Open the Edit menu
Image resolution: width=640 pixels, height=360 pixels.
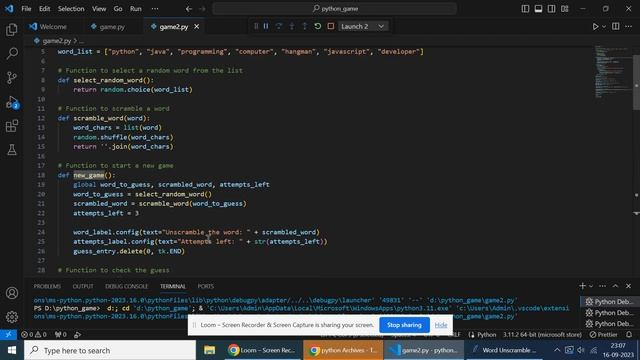click(x=44, y=9)
